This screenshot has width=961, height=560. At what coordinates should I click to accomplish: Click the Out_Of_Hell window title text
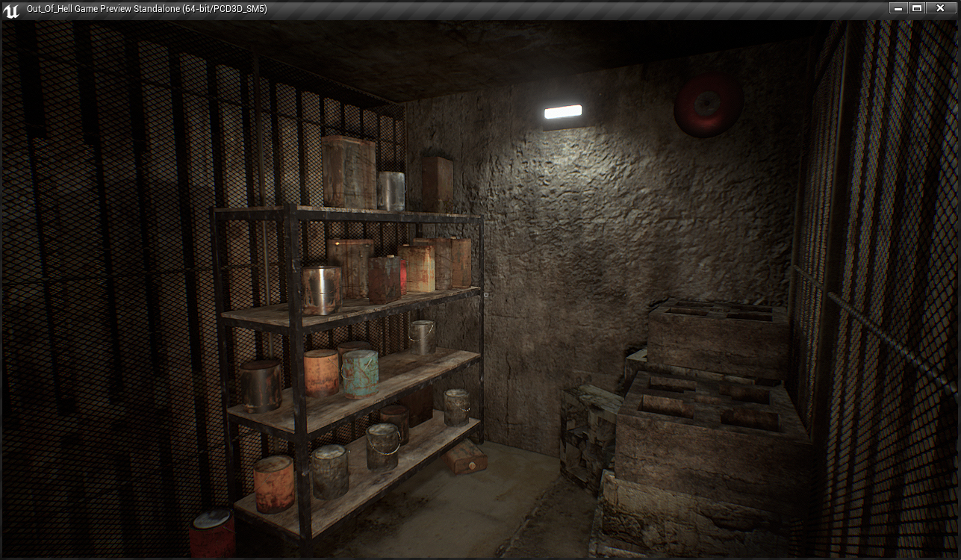(x=146, y=9)
